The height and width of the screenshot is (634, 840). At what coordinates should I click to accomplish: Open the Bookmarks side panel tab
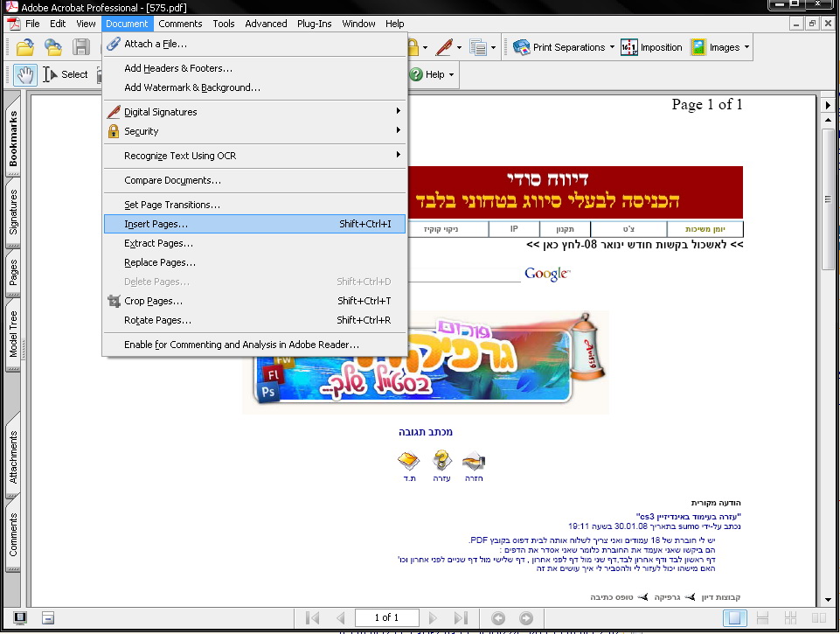coord(13,138)
